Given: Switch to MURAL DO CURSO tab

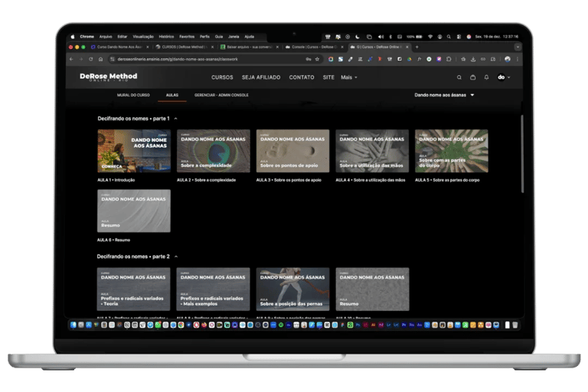Looking at the screenshot, I should (x=133, y=95).
